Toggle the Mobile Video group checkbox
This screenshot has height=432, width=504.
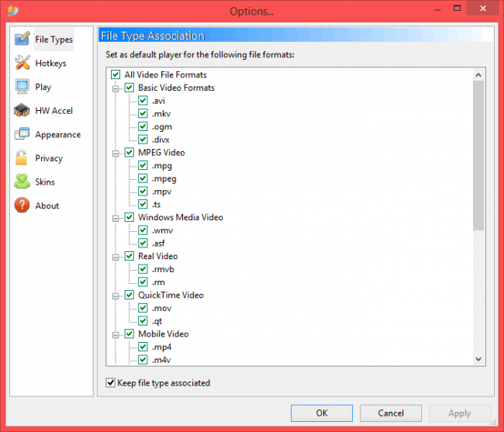click(129, 334)
